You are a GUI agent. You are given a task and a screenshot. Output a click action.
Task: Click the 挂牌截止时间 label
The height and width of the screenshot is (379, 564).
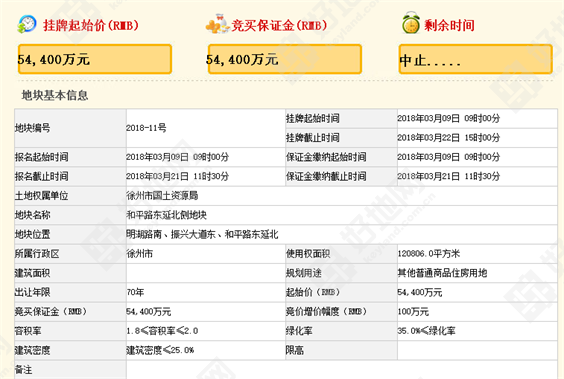pos(313,138)
